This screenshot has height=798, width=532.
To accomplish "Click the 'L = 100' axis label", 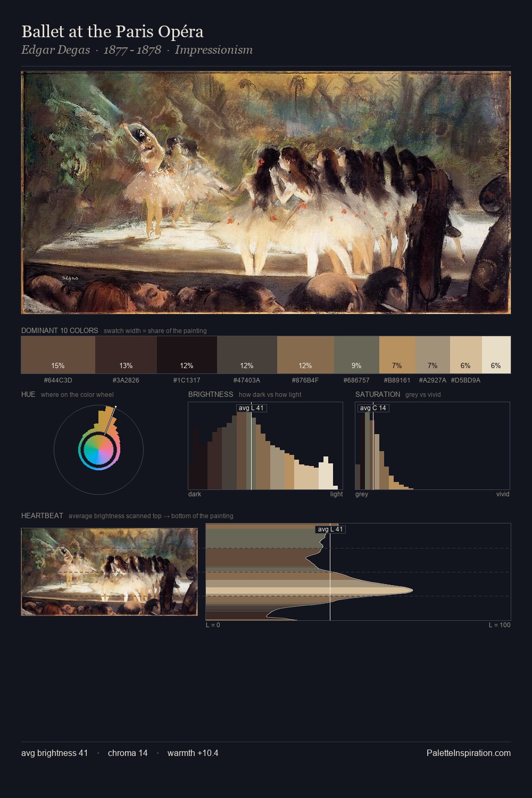I will pos(500,625).
